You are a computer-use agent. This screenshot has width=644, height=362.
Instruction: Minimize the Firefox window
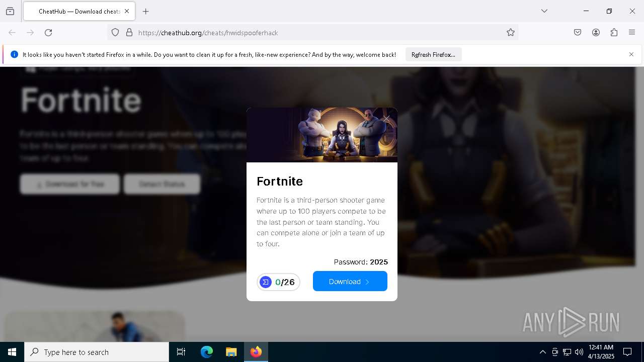coord(586,11)
